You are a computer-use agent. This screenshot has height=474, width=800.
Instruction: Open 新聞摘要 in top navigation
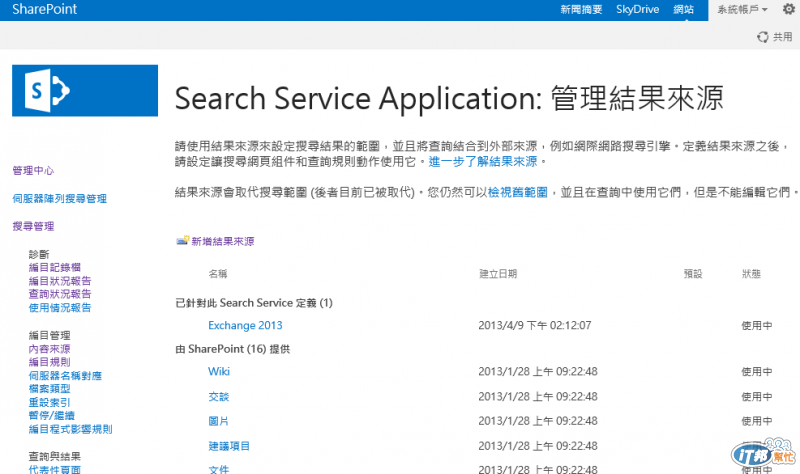point(581,10)
